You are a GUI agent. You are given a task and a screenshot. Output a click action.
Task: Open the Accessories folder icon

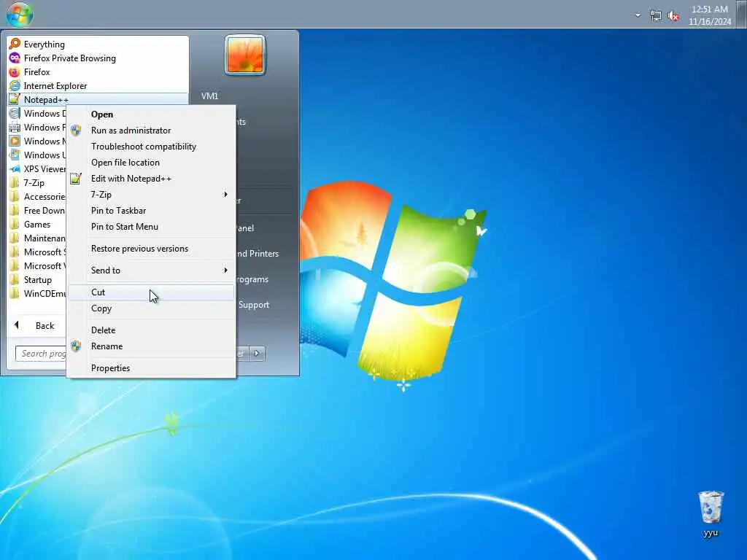coord(15,197)
